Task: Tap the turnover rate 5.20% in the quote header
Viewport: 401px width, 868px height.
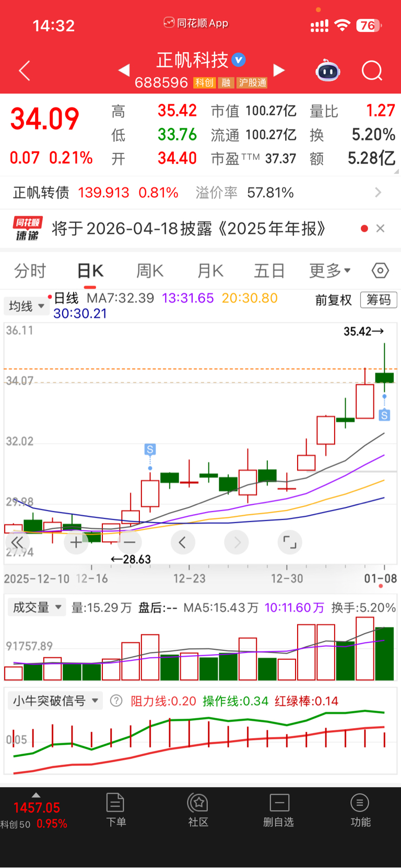Action: click(x=373, y=135)
